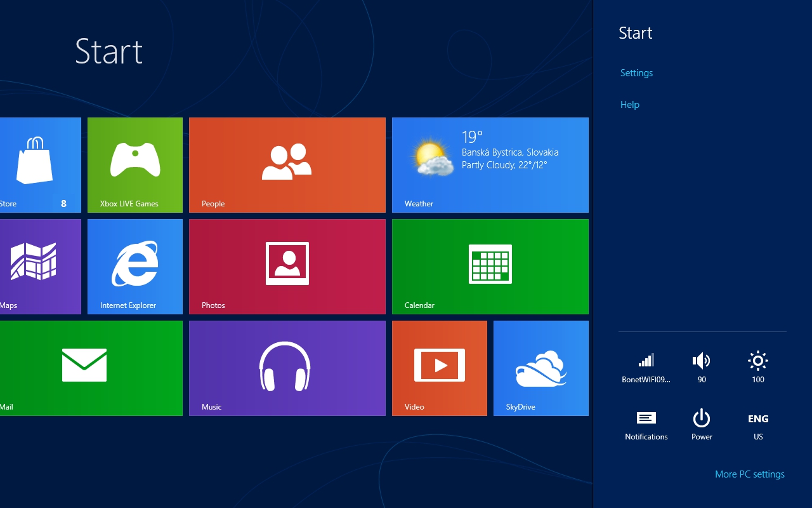812x508 pixels.
Task: Click the Store update count 8
Action: (x=63, y=204)
